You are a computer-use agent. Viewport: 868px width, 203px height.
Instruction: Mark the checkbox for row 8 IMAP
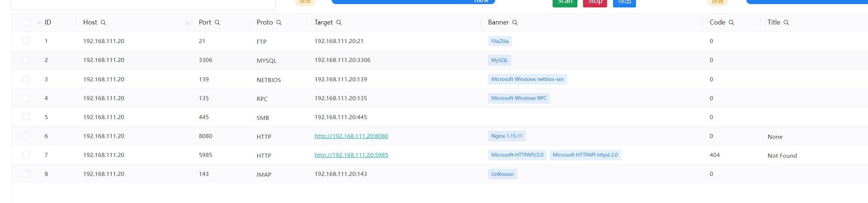(x=26, y=174)
